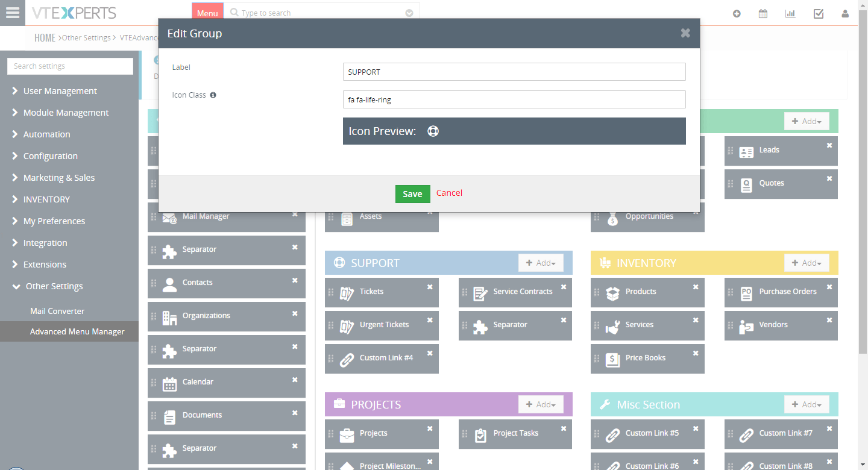Click the user profile icon top right
The image size is (868, 470).
(845, 13)
